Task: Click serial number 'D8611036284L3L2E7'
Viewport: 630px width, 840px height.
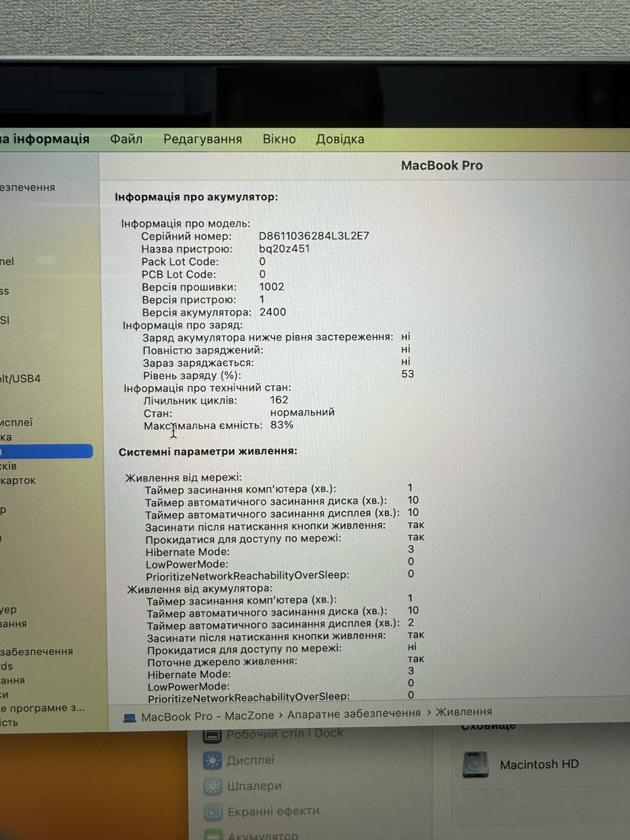Action: coord(314,236)
